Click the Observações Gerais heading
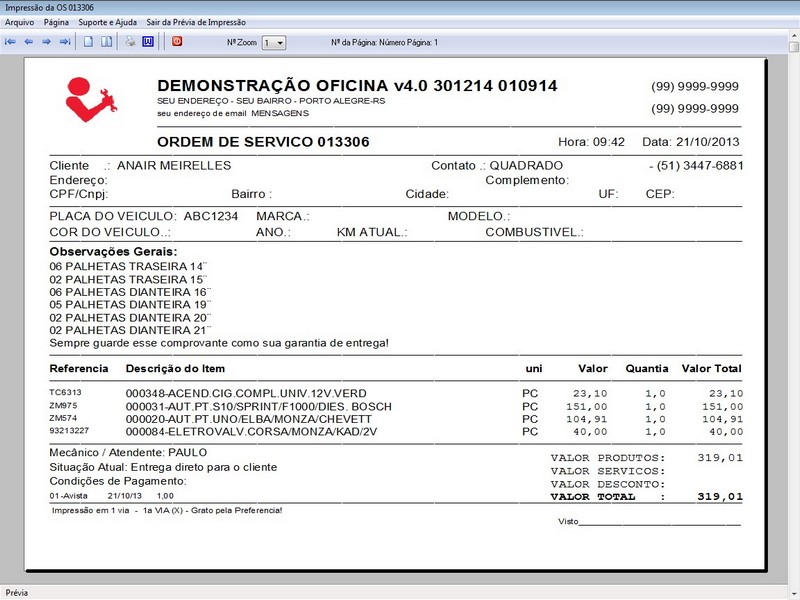This screenshot has height=600, width=800. 113,252
